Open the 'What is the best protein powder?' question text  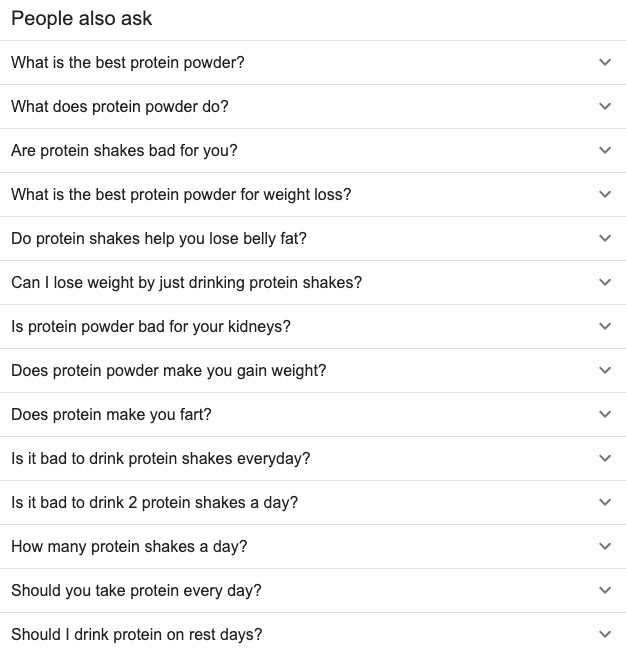pyautogui.click(x=127, y=62)
